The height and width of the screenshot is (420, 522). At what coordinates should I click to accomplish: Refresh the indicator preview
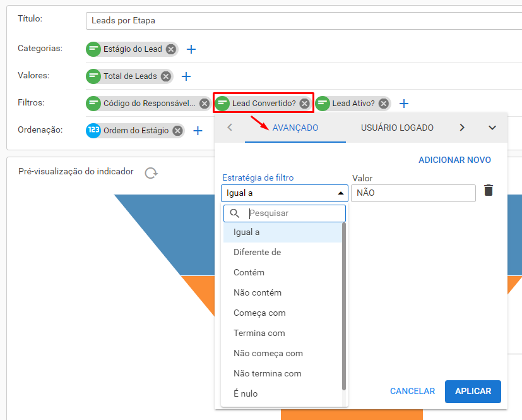tap(151, 173)
